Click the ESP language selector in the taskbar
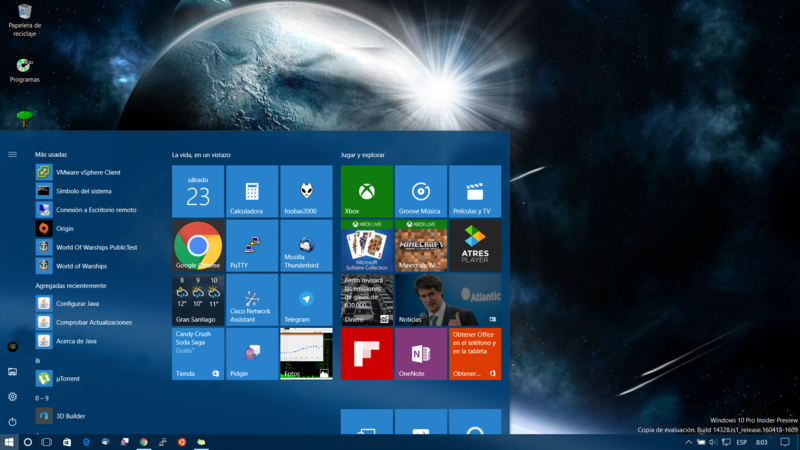This screenshot has height=450, width=800. tap(741, 442)
